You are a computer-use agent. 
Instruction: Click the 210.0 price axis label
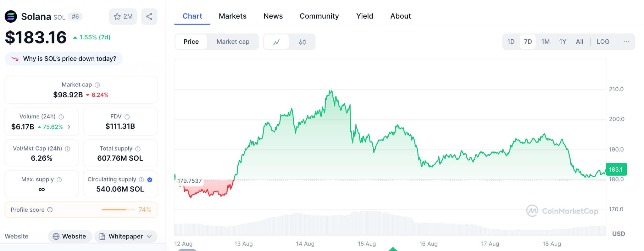[616, 89]
